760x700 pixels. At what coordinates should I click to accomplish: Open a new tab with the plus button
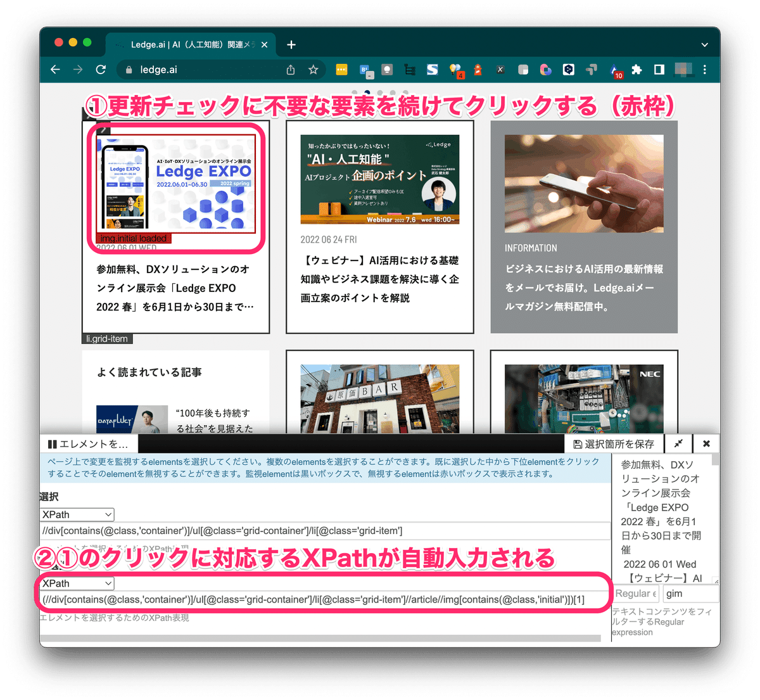[291, 44]
